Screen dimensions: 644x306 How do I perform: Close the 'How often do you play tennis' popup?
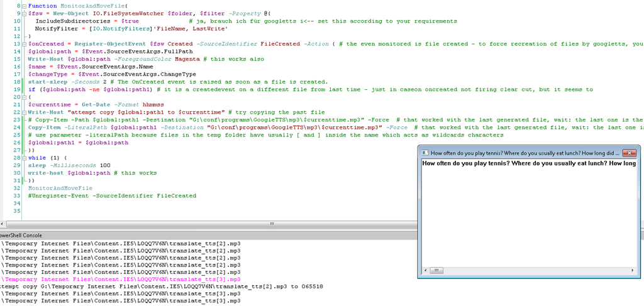coord(629,151)
